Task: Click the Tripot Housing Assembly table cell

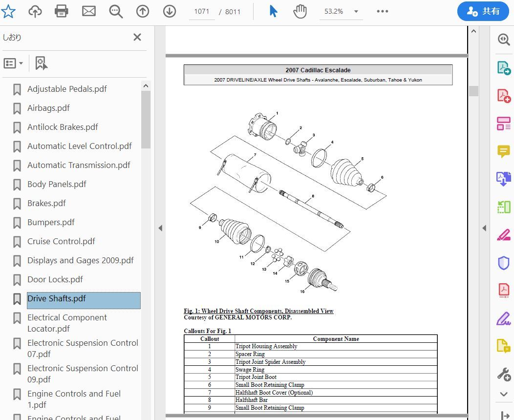Action: pyautogui.click(x=336, y=346)
